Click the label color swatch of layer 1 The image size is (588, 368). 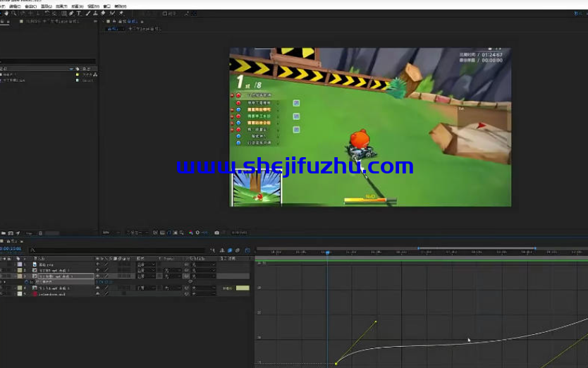click(x=20, y=265)
